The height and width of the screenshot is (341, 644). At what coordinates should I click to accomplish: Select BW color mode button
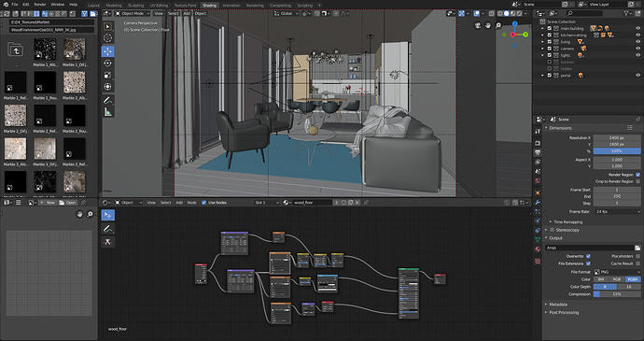602,279
